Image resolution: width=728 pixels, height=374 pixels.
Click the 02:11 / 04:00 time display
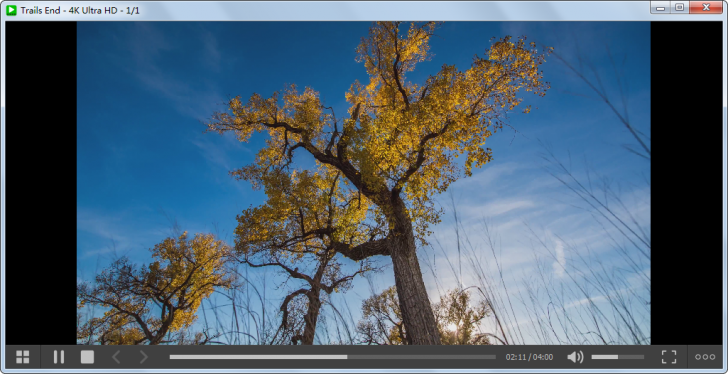(x=529, y=357)
